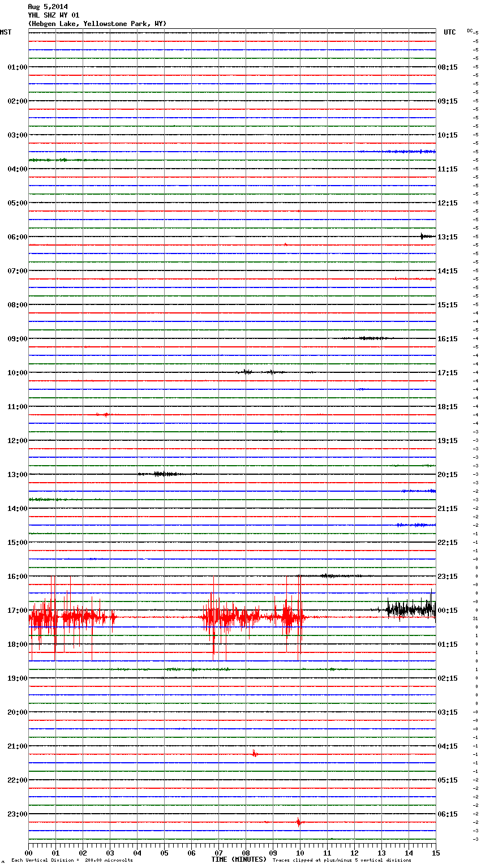Click minute tick label "10" on the bottom axis
Viewport: 481px width, 868px height.
(300, 853)
